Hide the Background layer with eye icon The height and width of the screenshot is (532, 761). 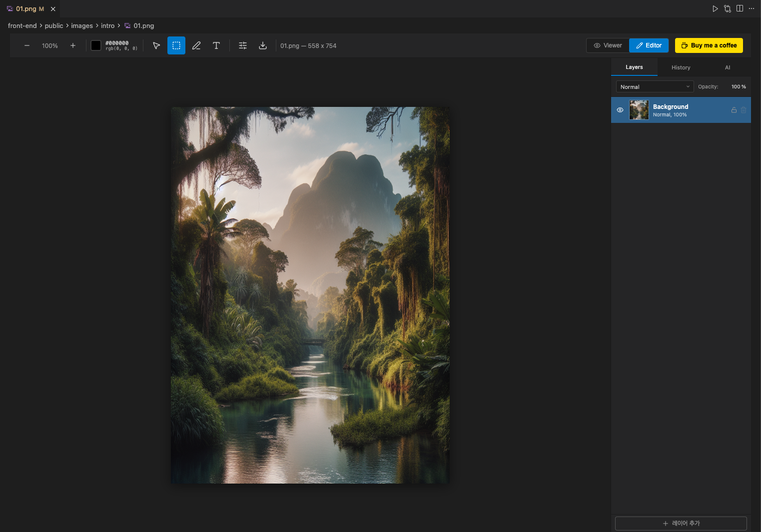pyautogui.click(x=620, y=110)
